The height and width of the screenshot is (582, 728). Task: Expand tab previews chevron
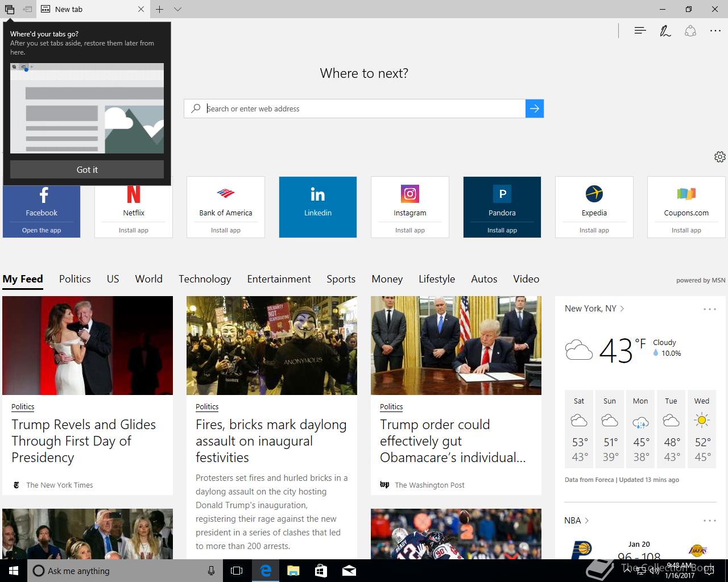(x=178, y=9)
